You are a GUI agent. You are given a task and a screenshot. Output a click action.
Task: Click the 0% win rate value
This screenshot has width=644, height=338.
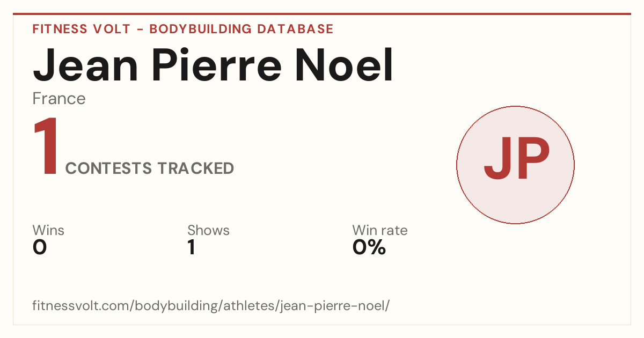pyautogui.click(x=369, y=248)
